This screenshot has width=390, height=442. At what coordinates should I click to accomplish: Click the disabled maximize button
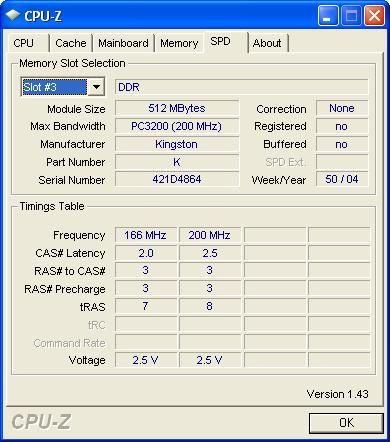351,16
